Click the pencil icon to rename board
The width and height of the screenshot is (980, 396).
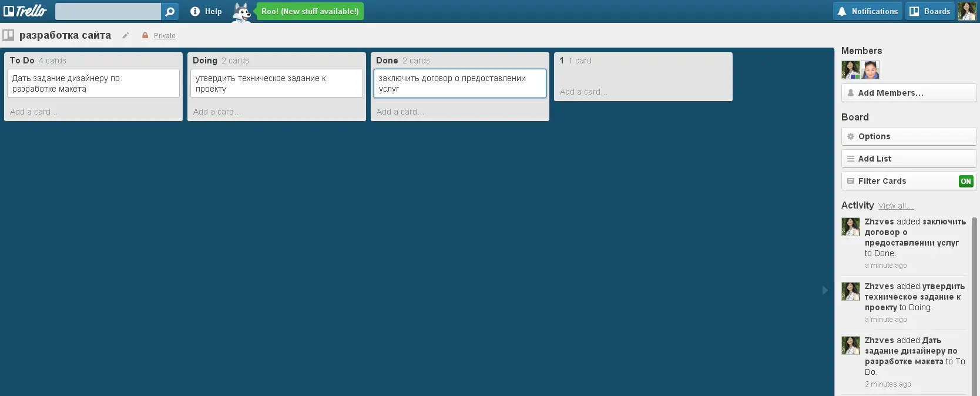[125, 35]
